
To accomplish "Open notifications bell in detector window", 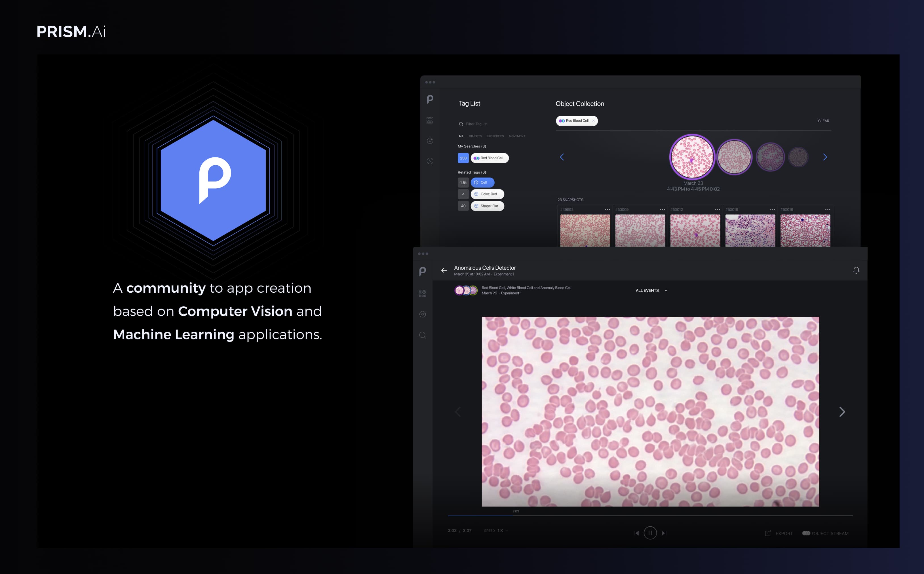I will pyautogui.click(x=856, y=270).
